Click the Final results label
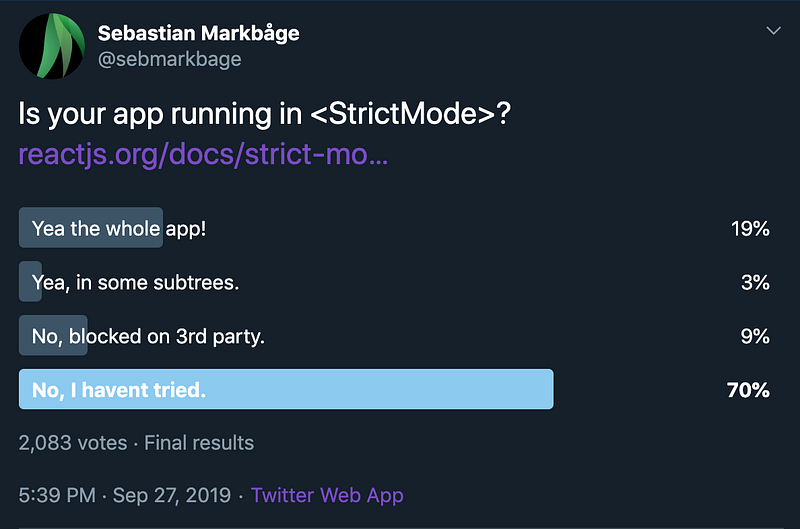Viewport: 800px width, 529px height. click(x=199, y=443)
